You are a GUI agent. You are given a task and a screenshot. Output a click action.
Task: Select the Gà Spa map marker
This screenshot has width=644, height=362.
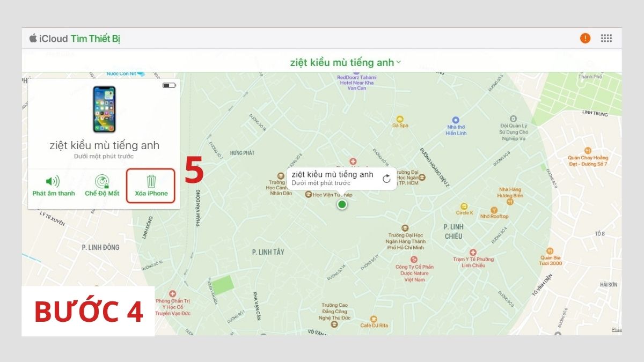tap(400, 119)
